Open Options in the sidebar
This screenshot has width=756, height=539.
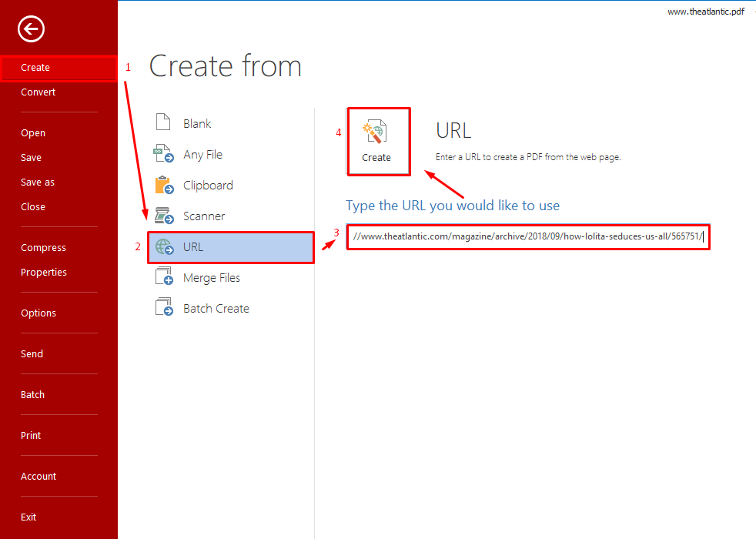click(x=38, y=313)
